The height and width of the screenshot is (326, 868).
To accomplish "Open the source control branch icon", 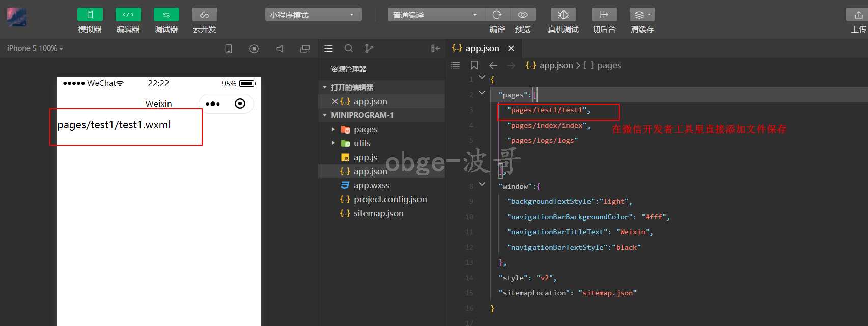I will coord(369,48).
